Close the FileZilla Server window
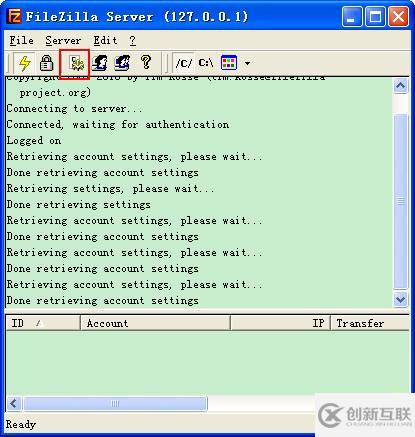 pos(398,17)
